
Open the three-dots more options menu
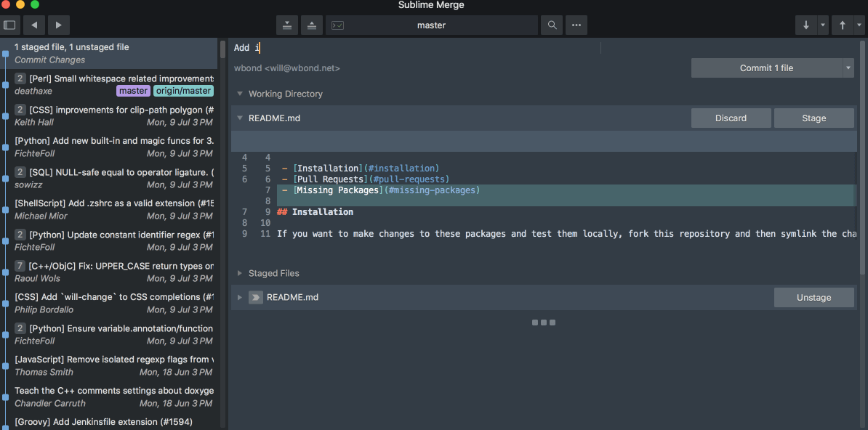tap(576, 25)
